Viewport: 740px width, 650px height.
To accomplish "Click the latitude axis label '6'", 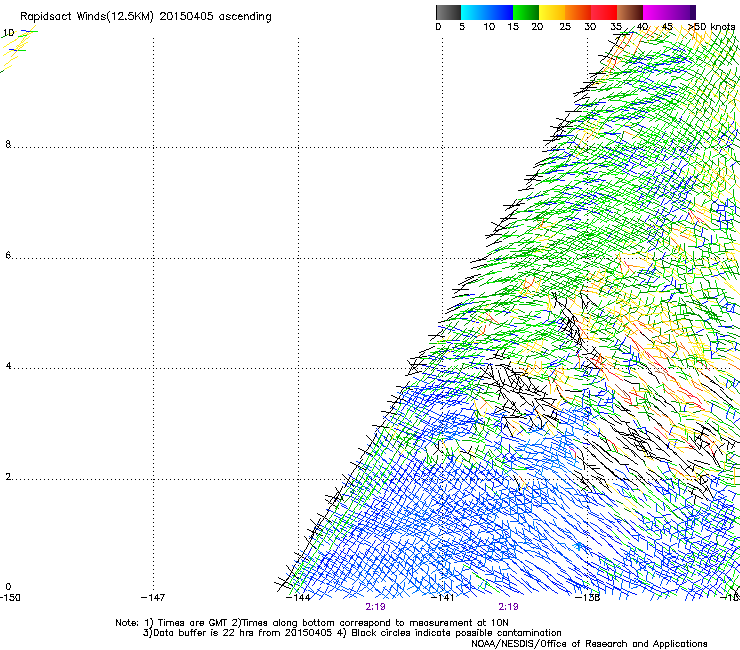I will (8, 255).
